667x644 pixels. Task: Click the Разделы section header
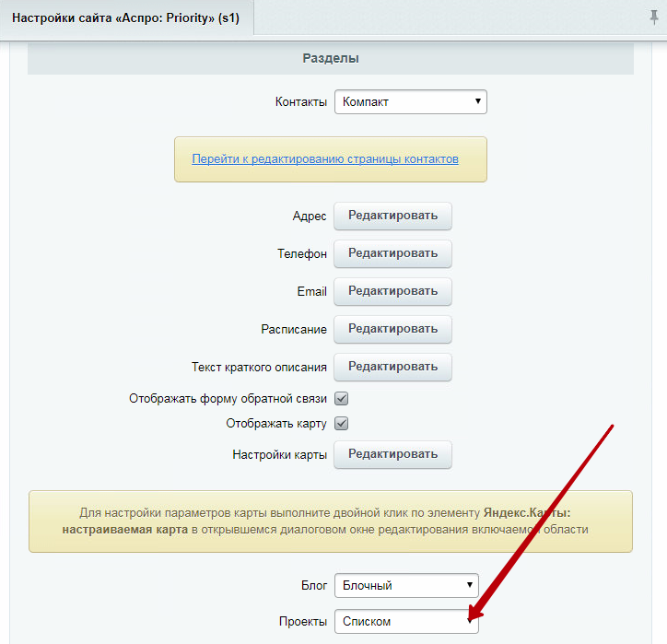pos(331,58)
